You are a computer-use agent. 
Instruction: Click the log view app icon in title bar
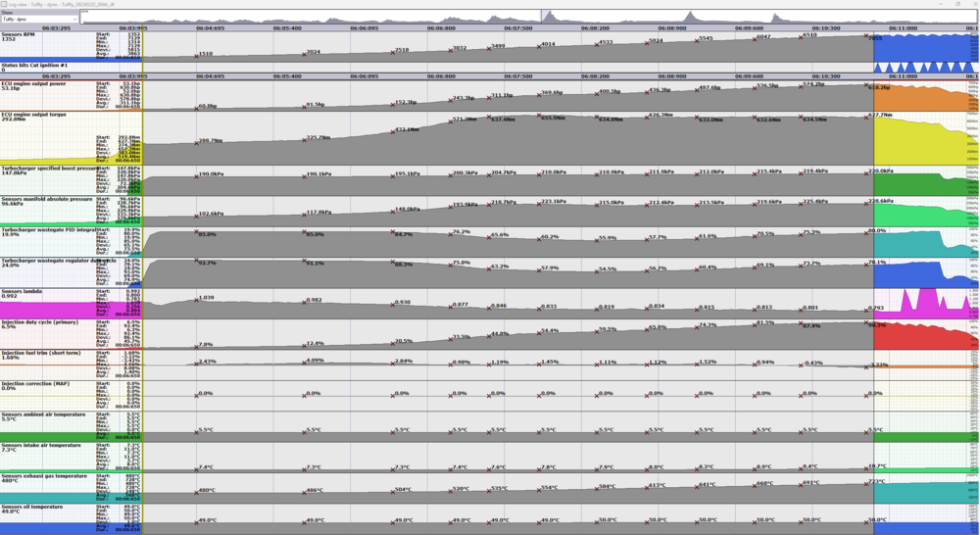tap(4, 4)
